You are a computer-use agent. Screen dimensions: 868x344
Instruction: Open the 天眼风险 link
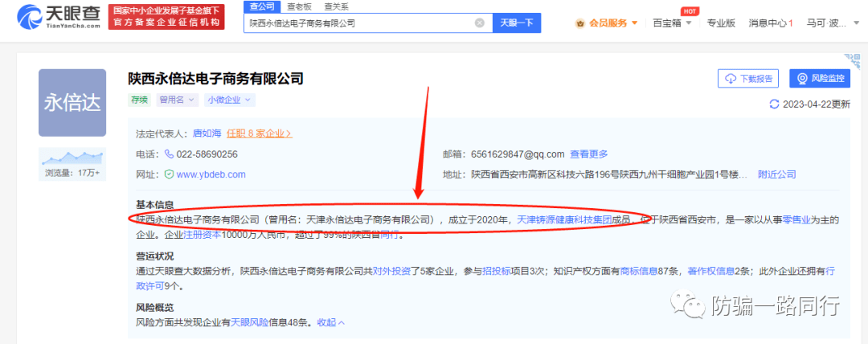249,322
